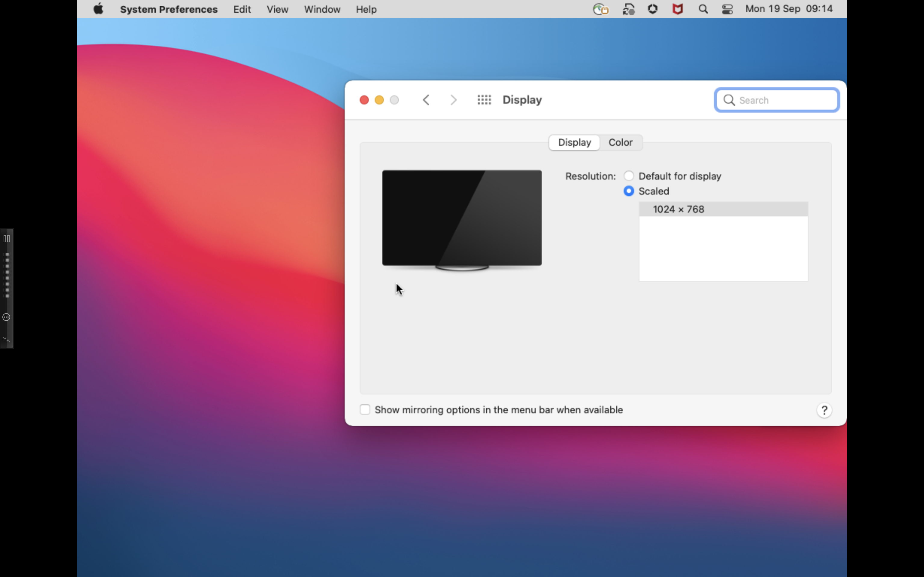The image size is (924, 577).
Task: Click the globe with lock menu icon
Action: 600,9
